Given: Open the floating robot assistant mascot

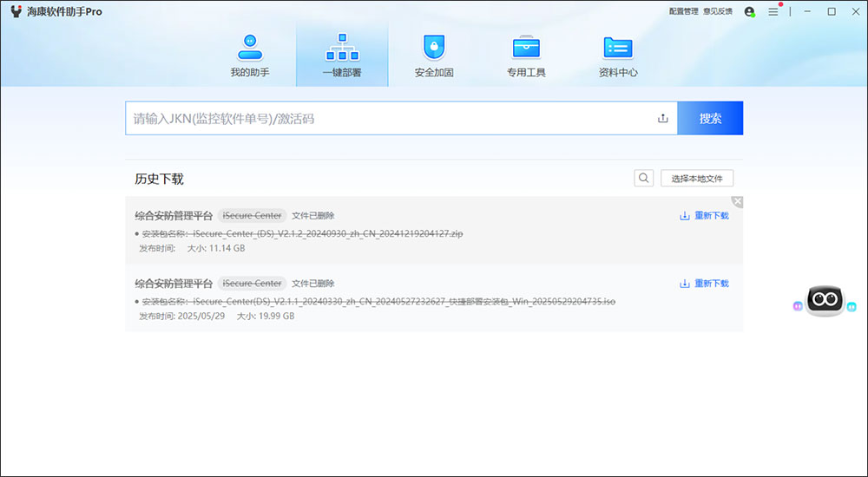Looking at the screenshot, I should pyautogui.click(x=825, y=300).
